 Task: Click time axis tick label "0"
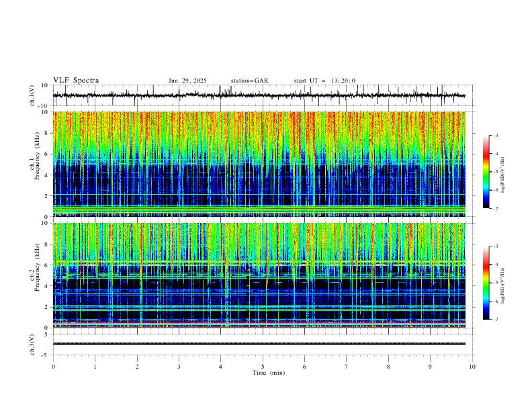tap(53, 367)
